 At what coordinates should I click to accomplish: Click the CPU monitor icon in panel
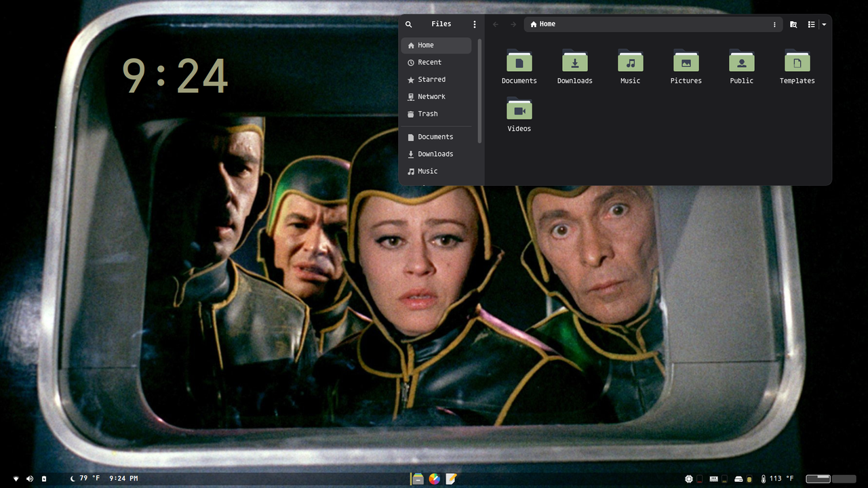[x=689, y=479]
